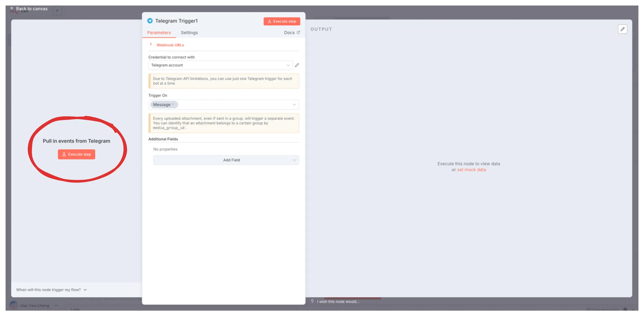Expand 'When will this node trigger my flow?'
The height and width of the screenshot is (316, 644).
tap(52, 290)
